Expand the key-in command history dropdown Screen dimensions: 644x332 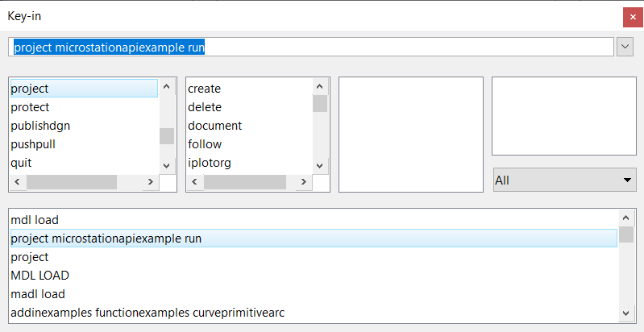point(625,48)
